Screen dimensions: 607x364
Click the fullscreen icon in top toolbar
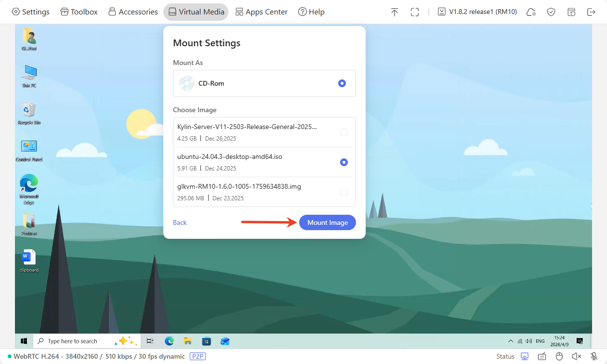[415, 12]
